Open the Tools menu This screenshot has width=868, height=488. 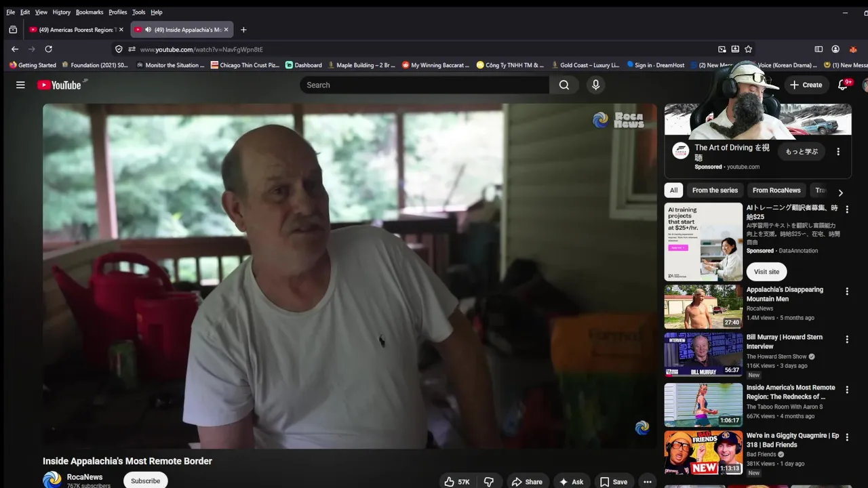(x=138, y=12)
